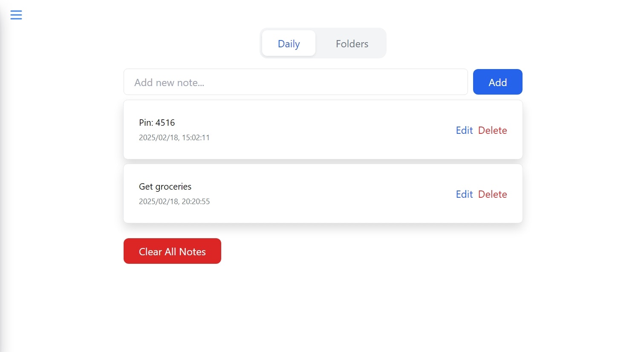Delete the Get groceries note
This screenshot has width=644, height=352.
pyautogui.click(x=492, y=194)
